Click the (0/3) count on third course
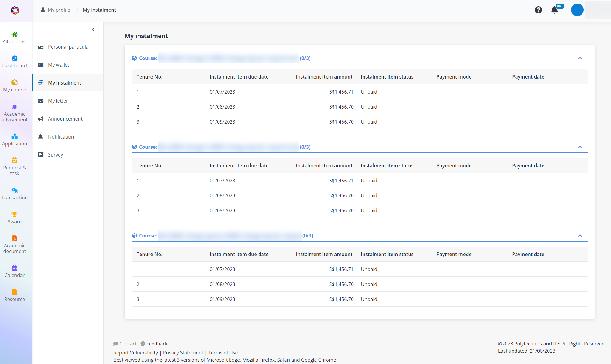Viewport: 611px width, 364px height. pos(307,236)
